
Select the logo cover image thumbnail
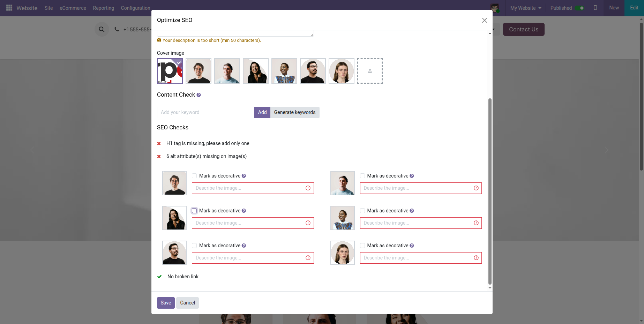170,71
